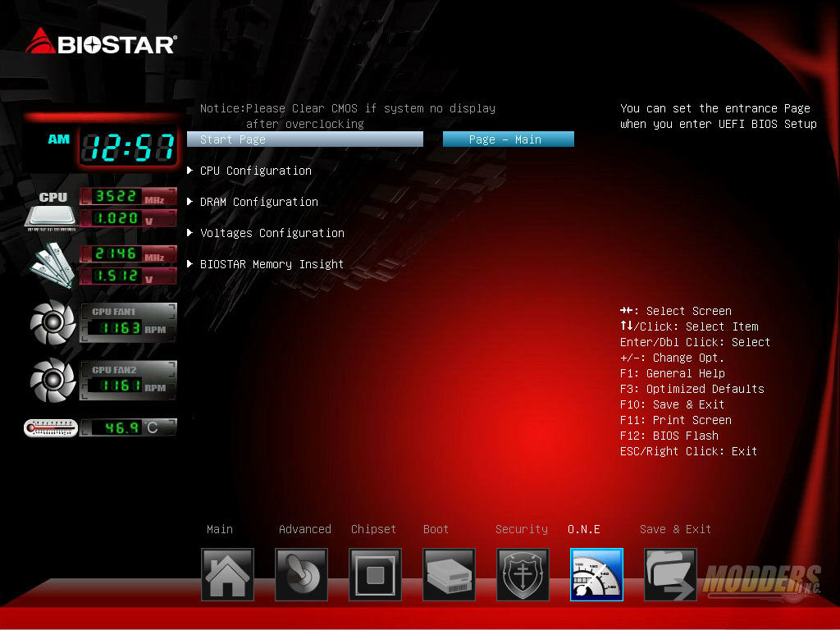Click the "Enter/Dbl Click: Select" hint

pyautogui.click(x=695, y=342)
